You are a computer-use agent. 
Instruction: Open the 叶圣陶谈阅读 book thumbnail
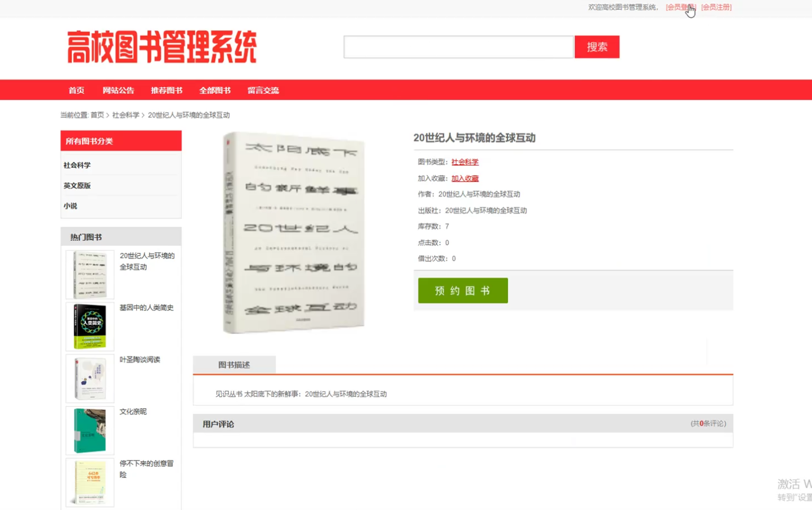coord(90,378)
